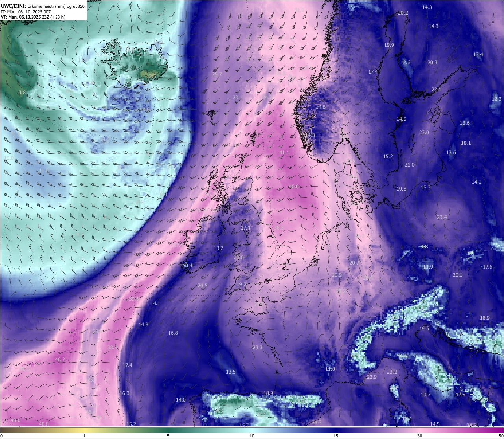The width and height of the screenshot is (504, 439).
Task: Click the 3.8 value near Greenland
Action: [x=22, y=92]
